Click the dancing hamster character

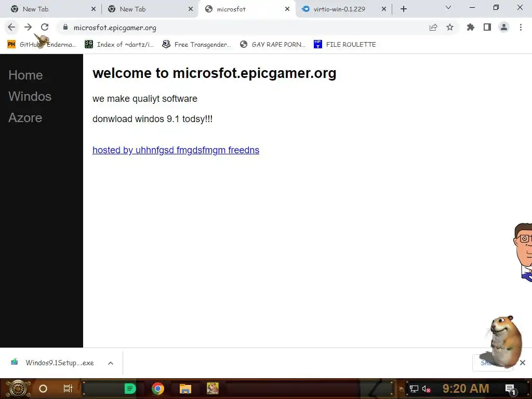[x=506, y=342]
